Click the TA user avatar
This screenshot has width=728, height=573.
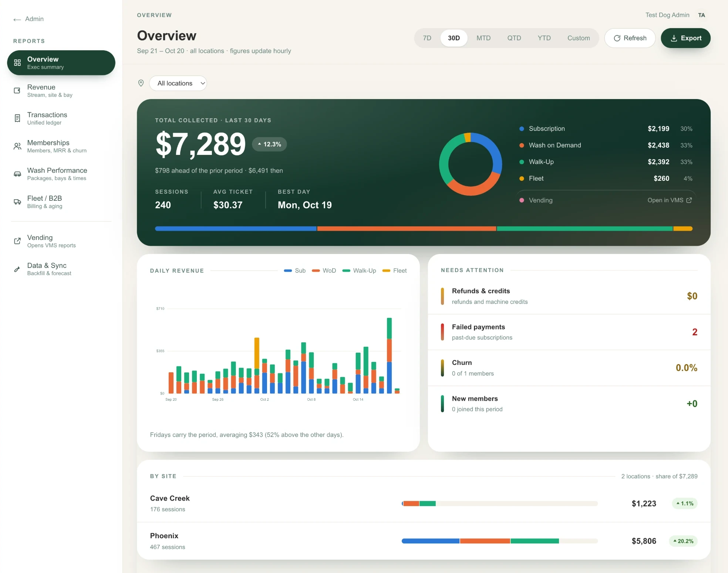pos(701,15)
